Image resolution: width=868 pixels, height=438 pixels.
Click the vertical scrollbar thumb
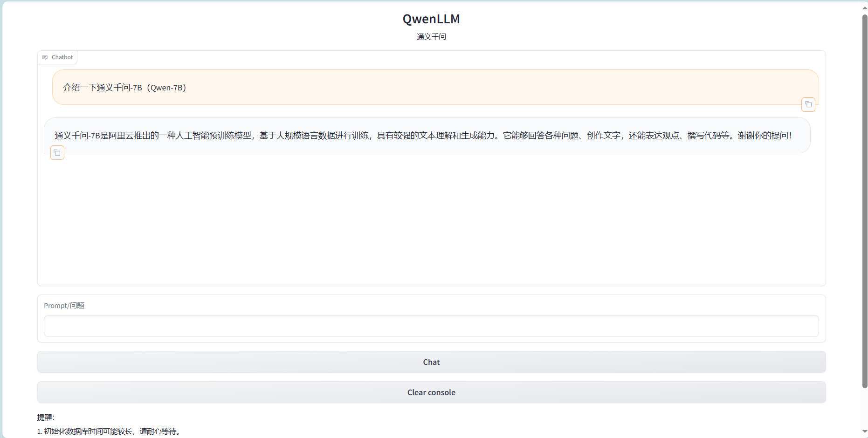click(x=864, y=200)
